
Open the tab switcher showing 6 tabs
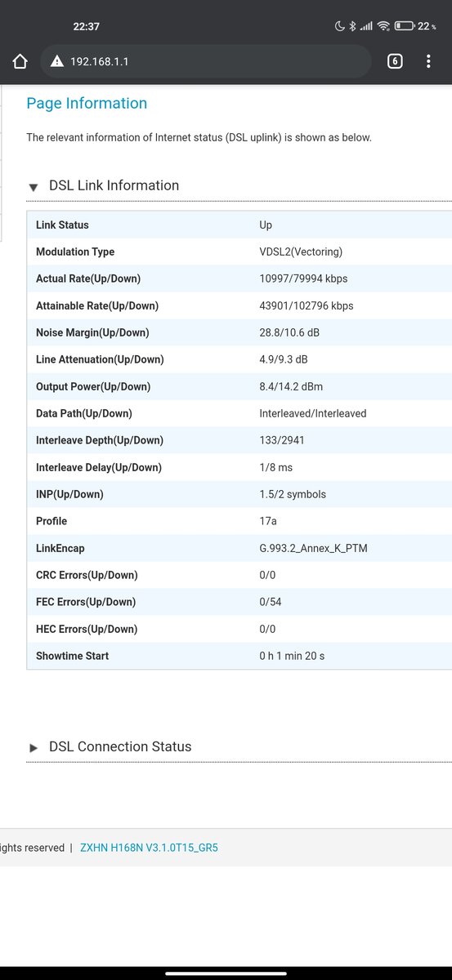(x=395, y=61)
